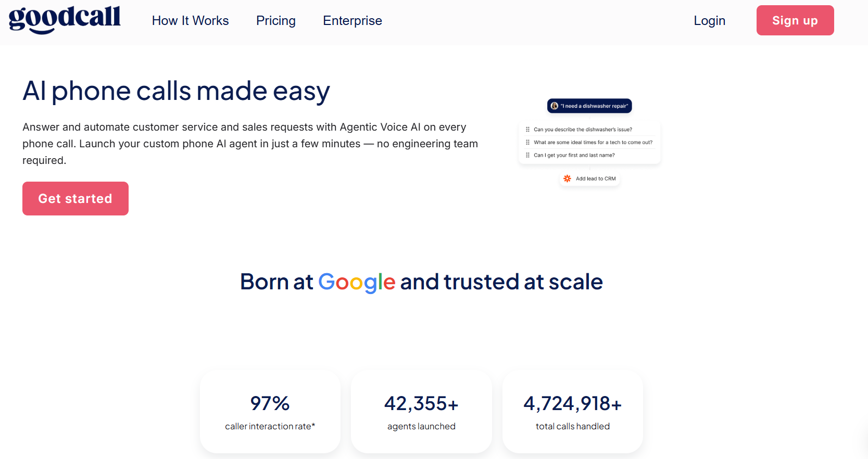This screenshot has height=459, width=868.
Task: Click the Sign up button
Action: click(795, 20)
